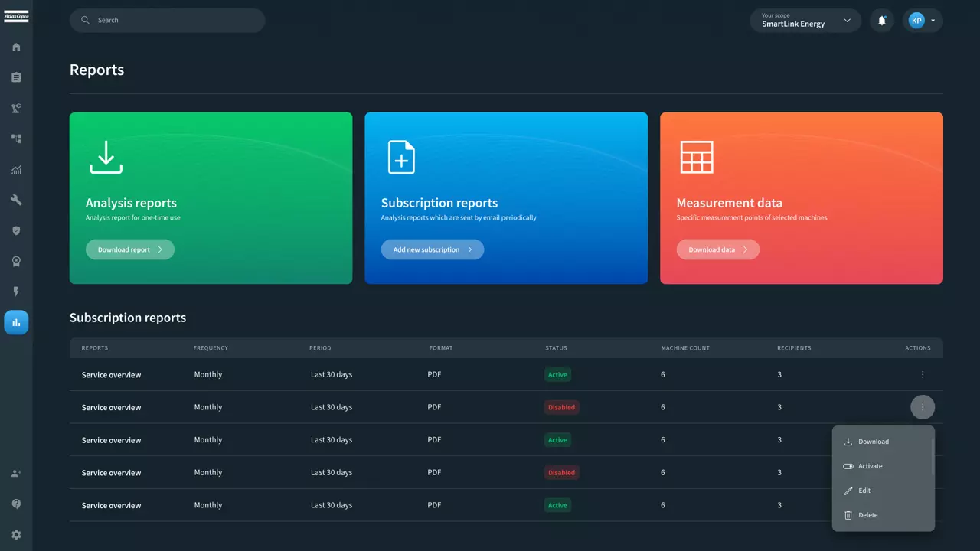Click the shield icon in sidebar
Image resolution: width=980 pixels, height=551 pixels.
[16, 231]
